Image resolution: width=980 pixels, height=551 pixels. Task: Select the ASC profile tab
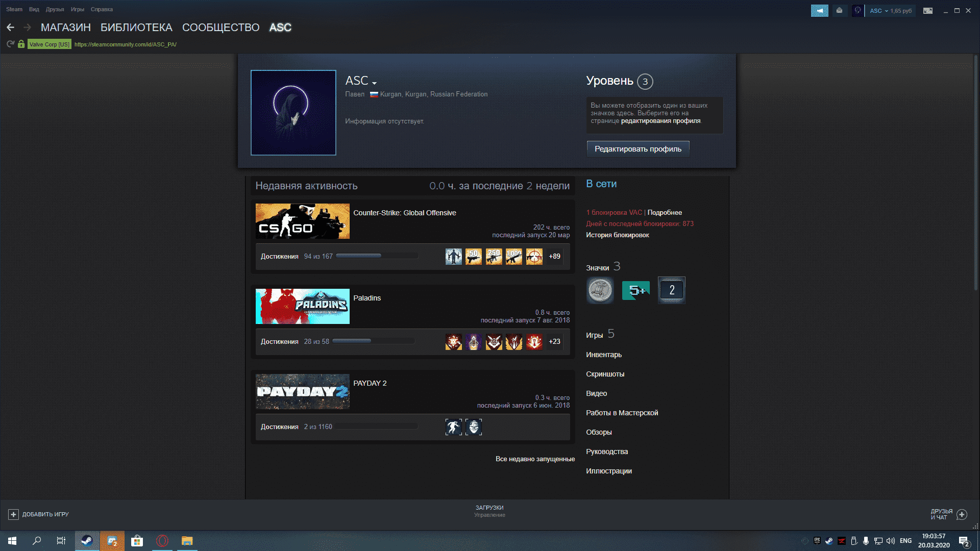[280, 28]
